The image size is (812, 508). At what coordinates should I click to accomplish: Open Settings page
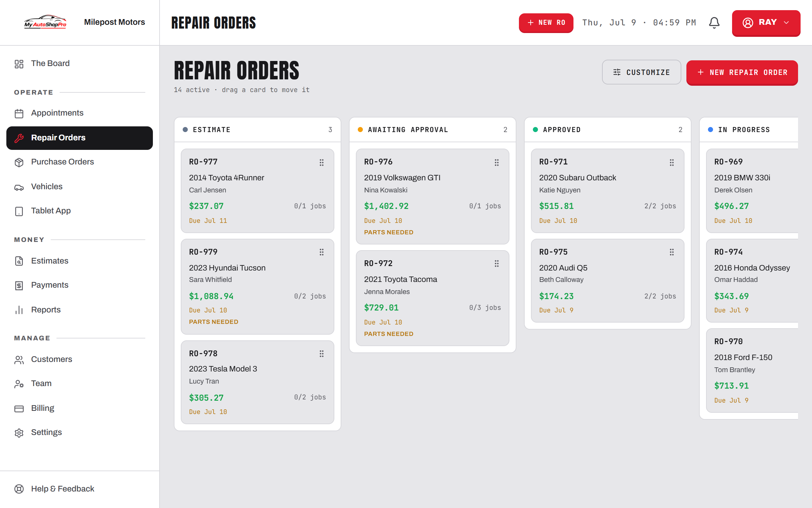tap(80, 432)
